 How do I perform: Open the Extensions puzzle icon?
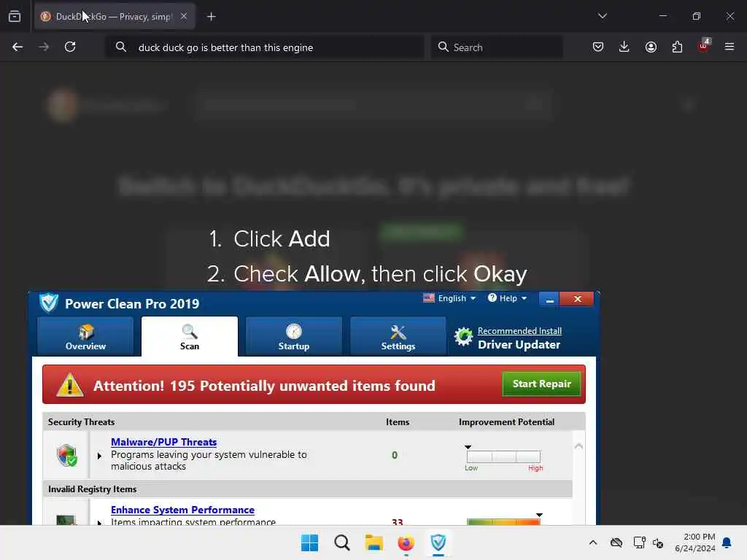point(677,47)
